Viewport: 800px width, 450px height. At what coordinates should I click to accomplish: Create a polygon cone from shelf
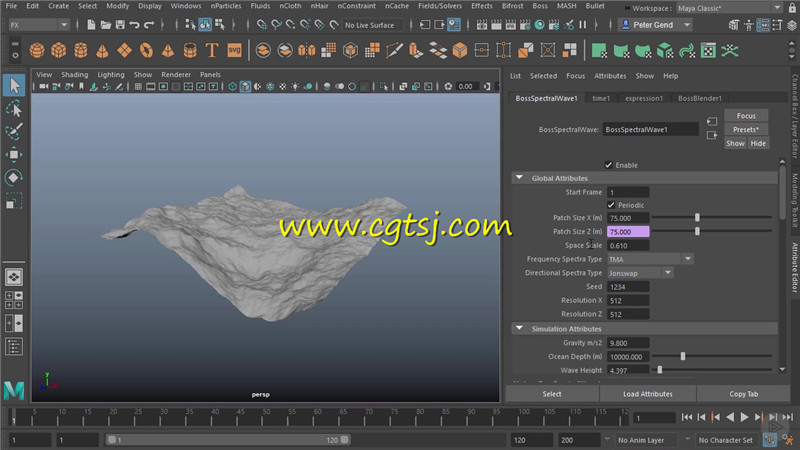(x=103, y=51)
